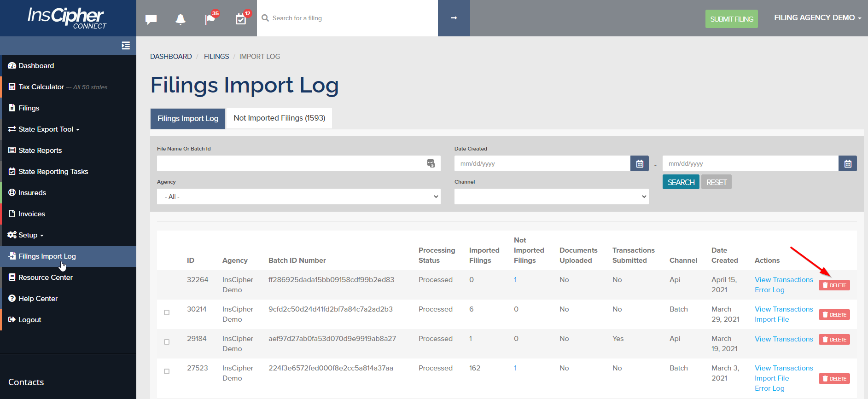Open the Date Created end calendar picker

tap(848, 163)
